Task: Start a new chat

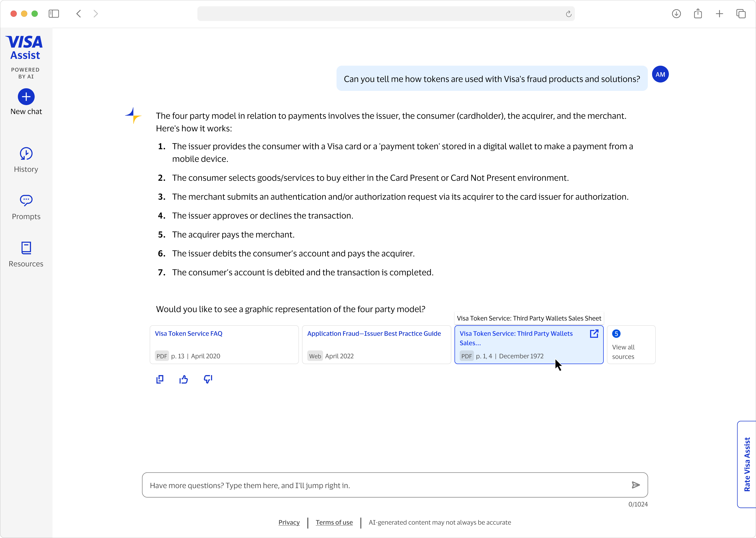Action: point(26,97)
